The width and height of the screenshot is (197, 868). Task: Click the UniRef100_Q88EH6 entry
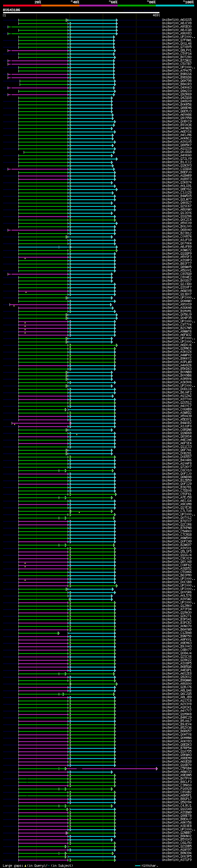pos(177,108)
